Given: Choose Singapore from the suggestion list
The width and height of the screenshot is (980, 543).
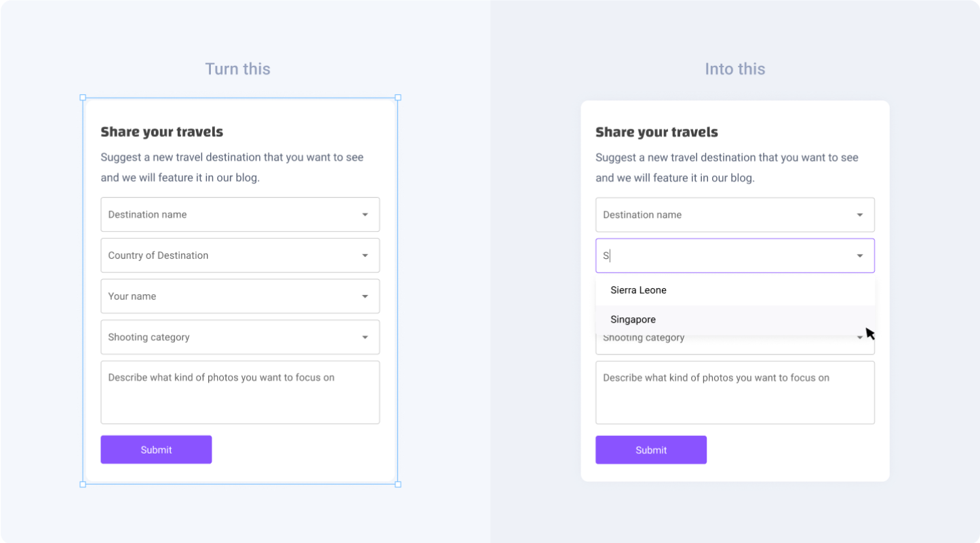Looking at the screenshot, I should [x=633, y=319].
